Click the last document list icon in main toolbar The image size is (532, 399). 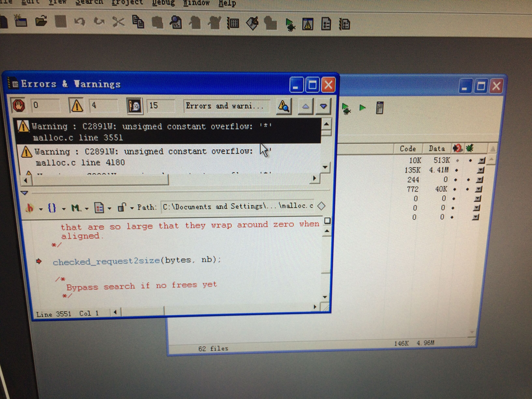coord(344,24)
